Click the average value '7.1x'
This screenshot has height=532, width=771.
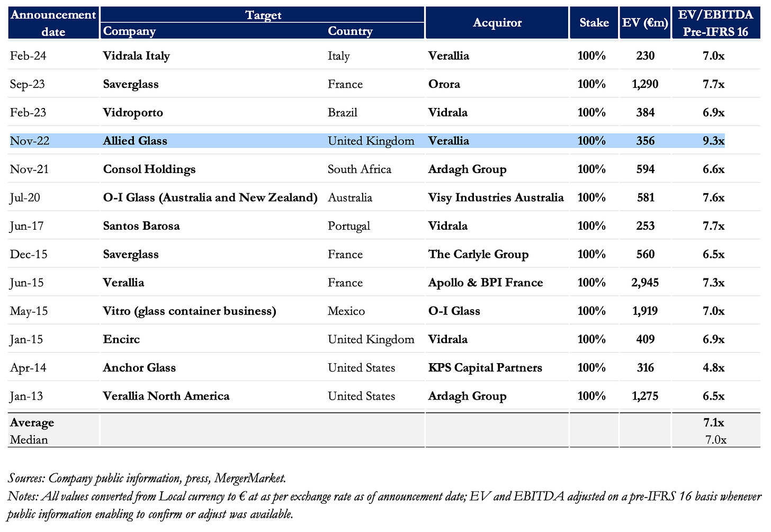coord(714,422)
